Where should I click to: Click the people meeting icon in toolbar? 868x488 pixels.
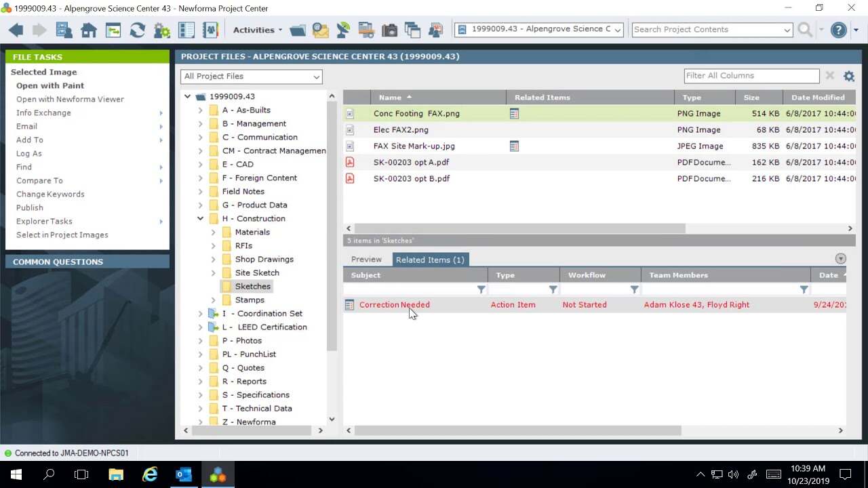pos(435,30)
